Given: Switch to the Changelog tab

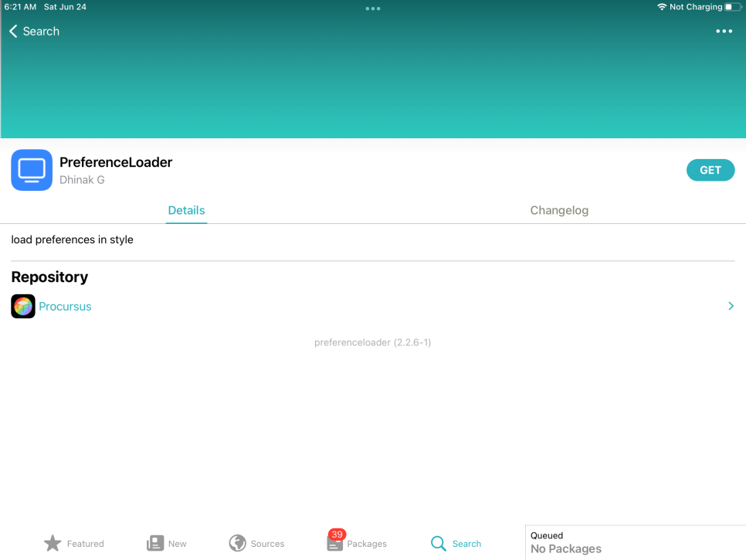Looking at the screenshot, I should tap(559, 210).
